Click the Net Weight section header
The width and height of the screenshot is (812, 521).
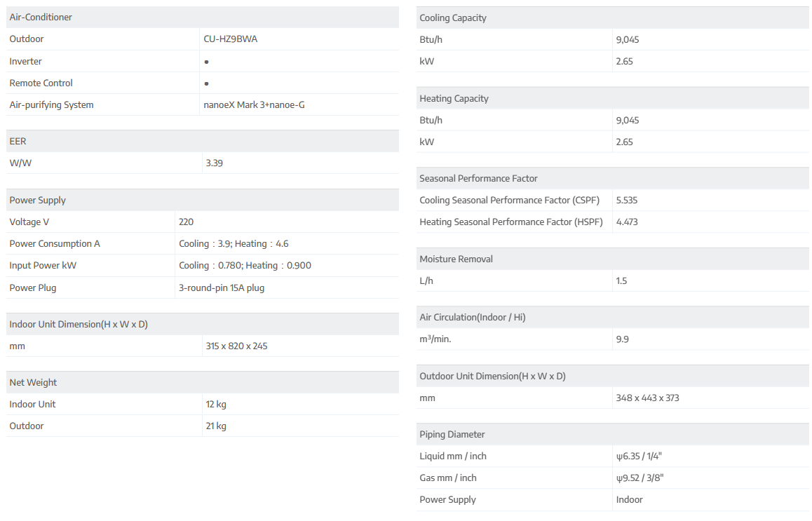(x=33, y=382)
